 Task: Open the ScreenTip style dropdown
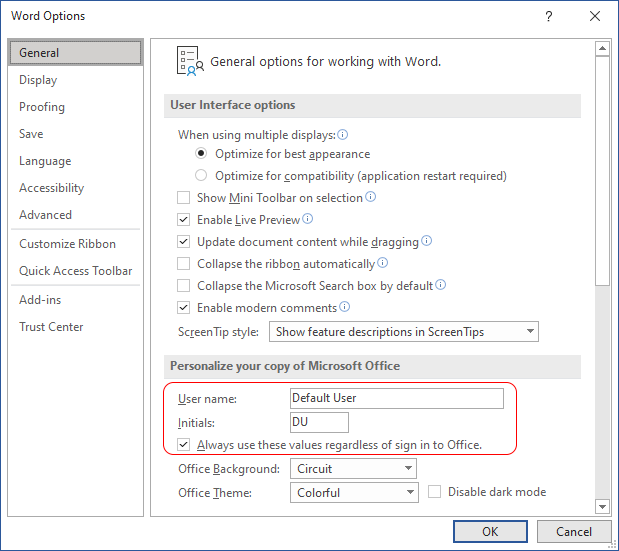(x=403, y=332)
